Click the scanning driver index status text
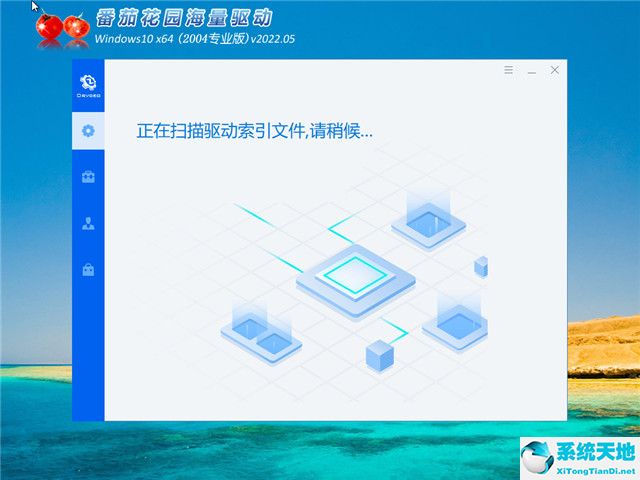This screenshot has width=640, height=480. pyautogui.click(x=254, y=131)
